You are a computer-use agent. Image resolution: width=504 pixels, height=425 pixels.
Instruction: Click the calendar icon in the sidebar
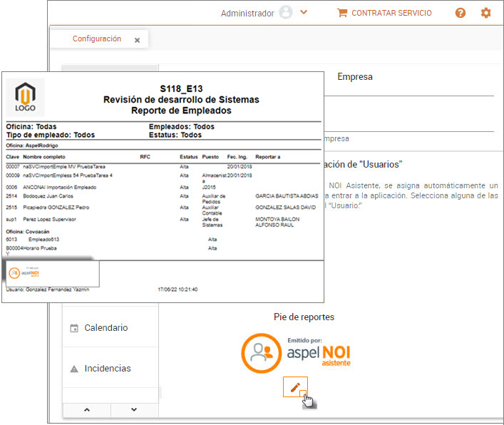73,328
